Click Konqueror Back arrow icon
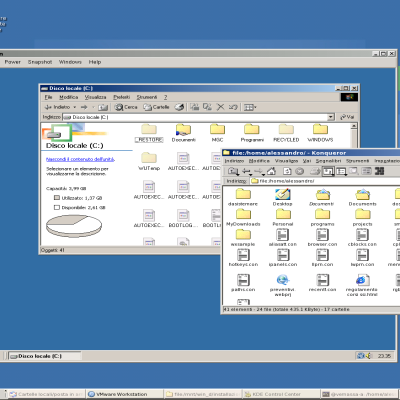 (246, 171)
